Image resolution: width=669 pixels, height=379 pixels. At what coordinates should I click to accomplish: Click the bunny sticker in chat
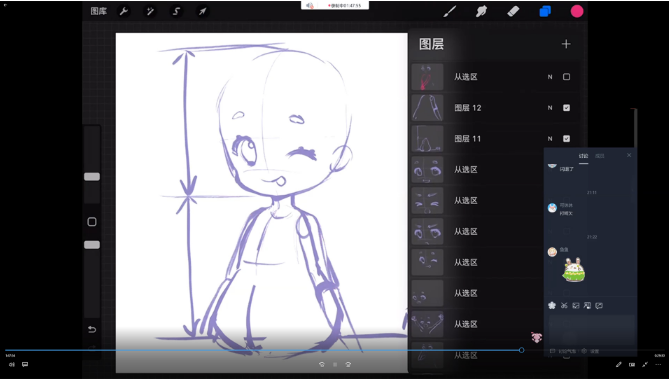[x=574, y=269]
